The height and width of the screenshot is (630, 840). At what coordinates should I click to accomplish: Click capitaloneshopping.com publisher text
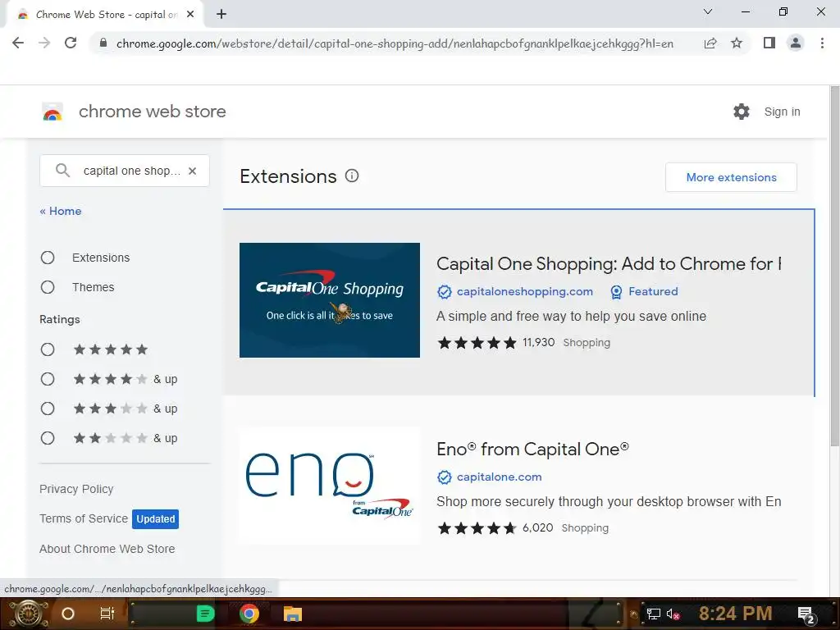pos(525,291)
